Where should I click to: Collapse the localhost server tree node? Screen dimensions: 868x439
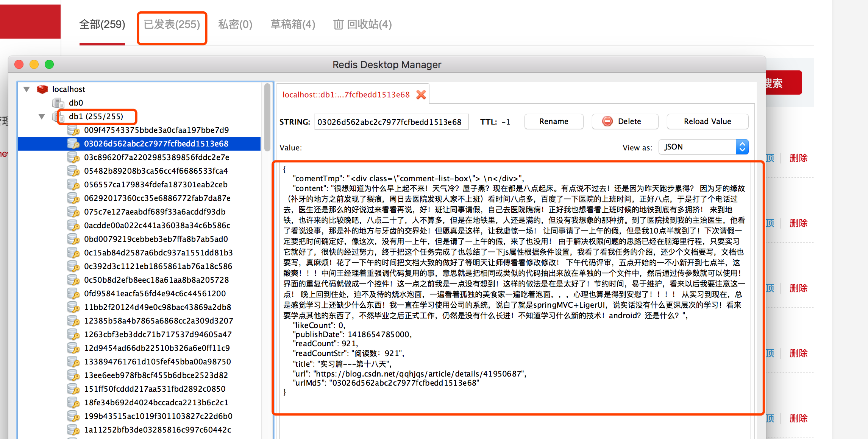27,89
